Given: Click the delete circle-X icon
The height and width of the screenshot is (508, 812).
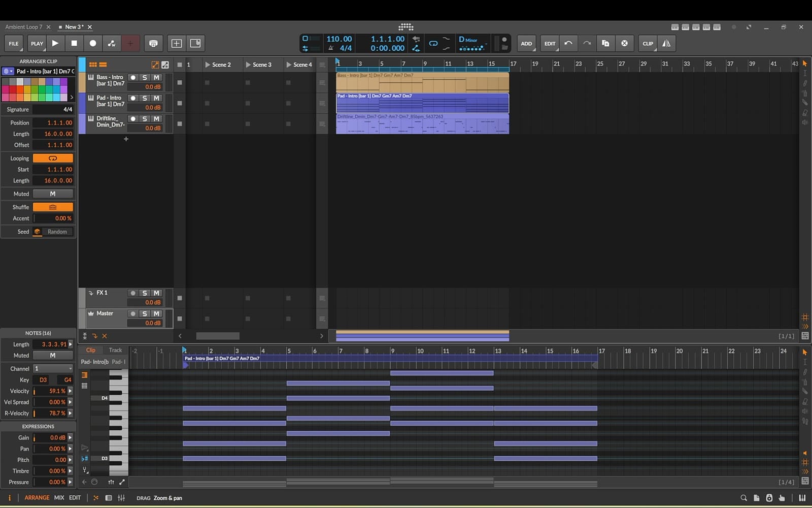Looking at the screenshot, I should [624, 43].
